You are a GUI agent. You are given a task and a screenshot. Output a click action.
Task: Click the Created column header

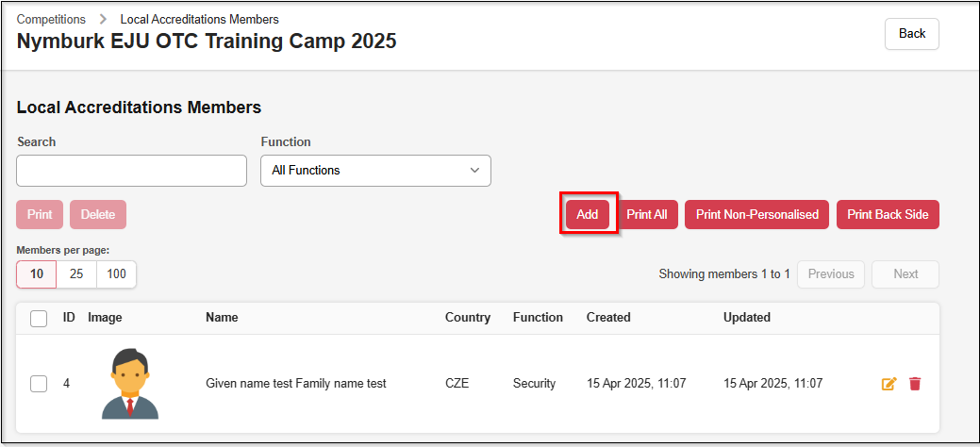click(608, 318)
